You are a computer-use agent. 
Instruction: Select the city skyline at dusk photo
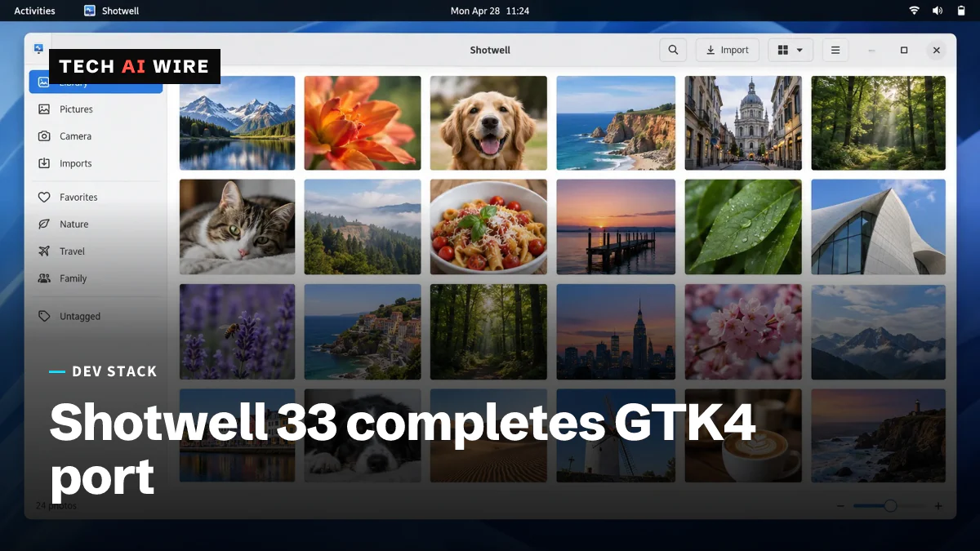pyautogui.click(x=616, y=331)
